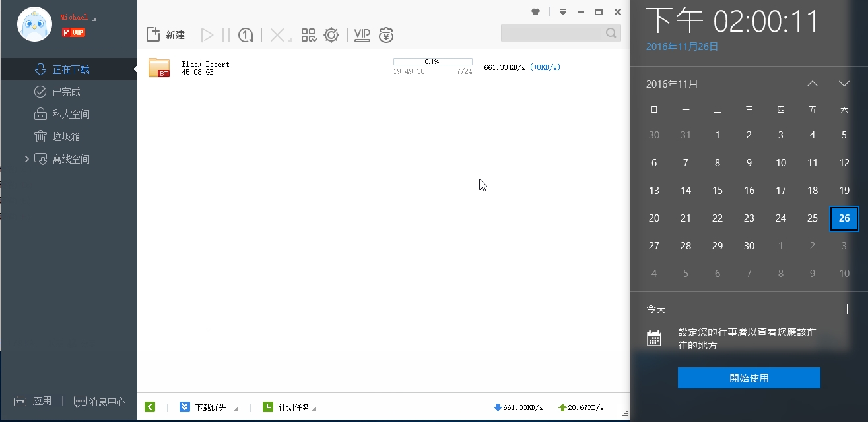Select 正在下载 in the sidebar

click(69, 69)
